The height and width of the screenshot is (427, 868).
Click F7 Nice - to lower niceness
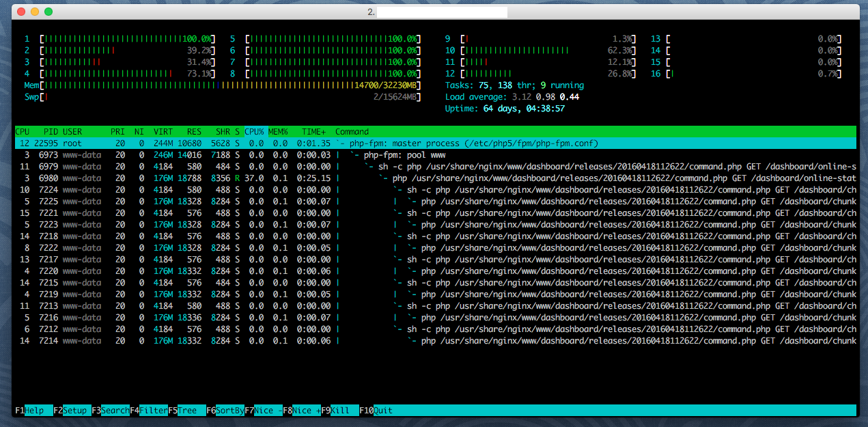pos(263,411)
